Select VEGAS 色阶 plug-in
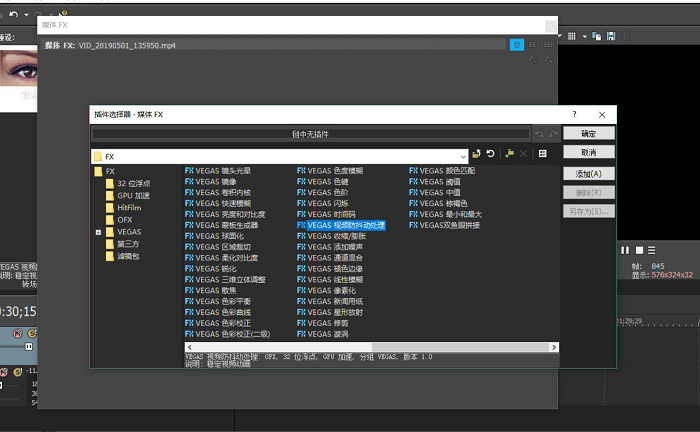 323,192
